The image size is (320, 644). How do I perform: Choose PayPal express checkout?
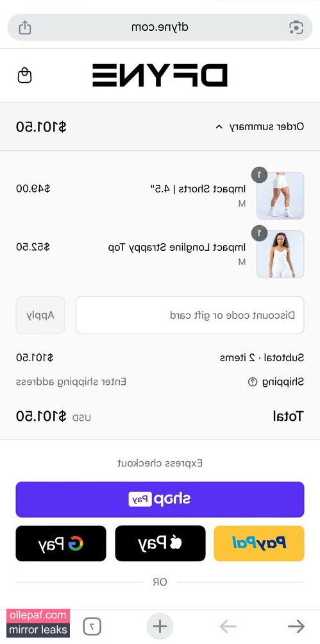259,543
